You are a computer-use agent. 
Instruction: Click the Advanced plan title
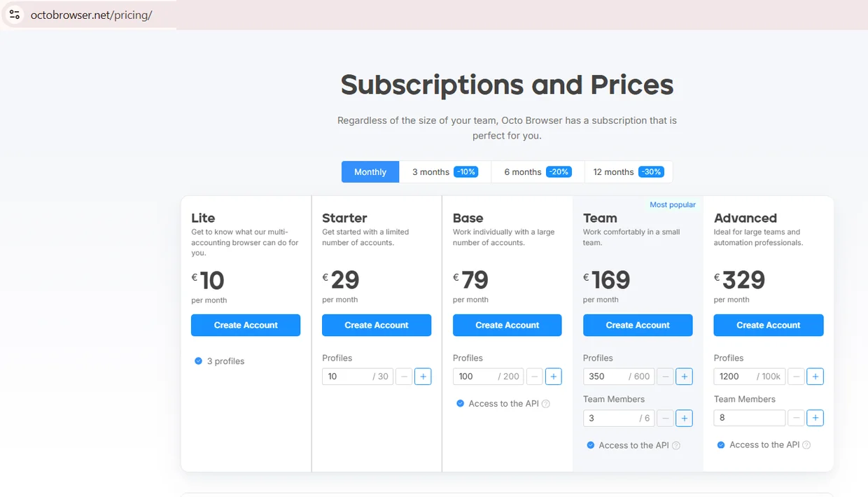[x=745, y=218]
